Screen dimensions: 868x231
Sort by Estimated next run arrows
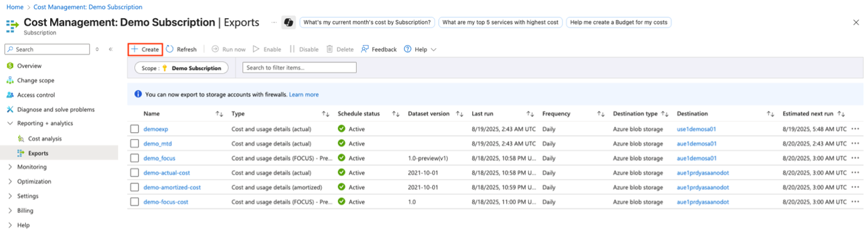842,114
